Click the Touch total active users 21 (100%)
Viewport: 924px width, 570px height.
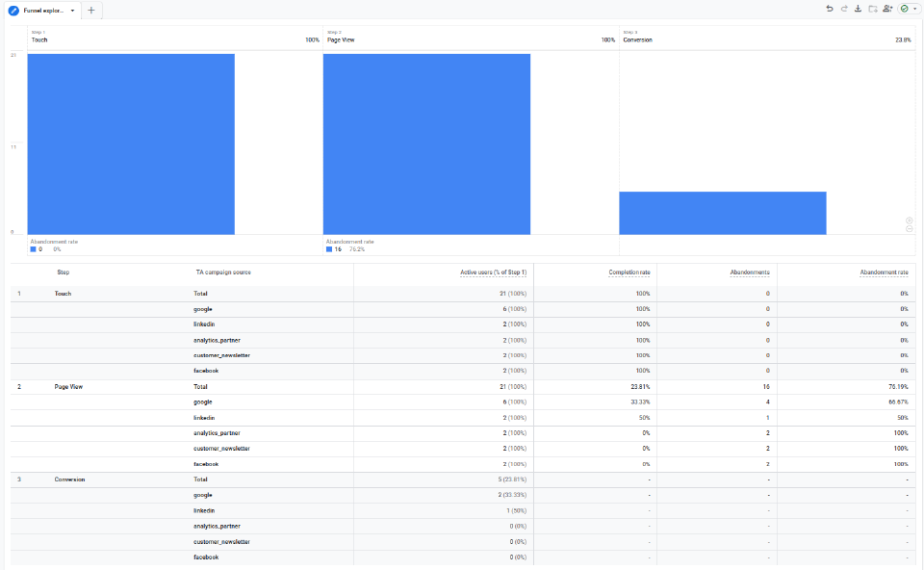coord(513,294)
